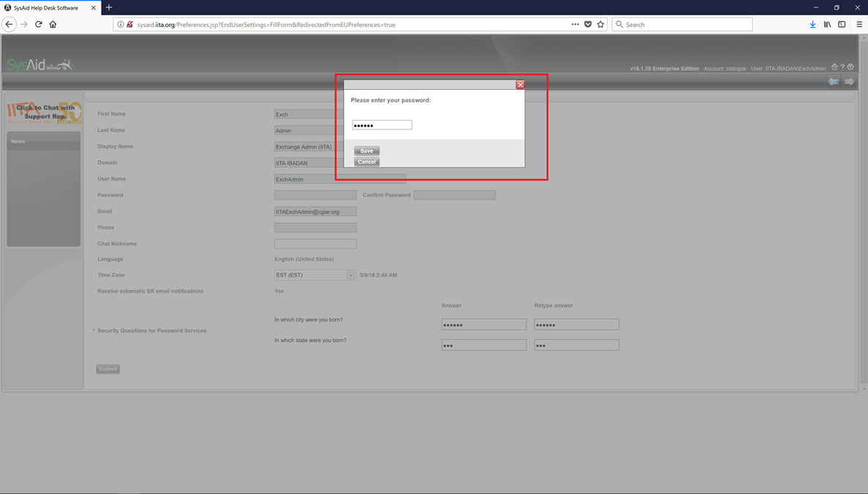Click the forward arrow in SysAid toolbar
Image resolution: width=868 pixels, height=494 pixels.
coord(848,81)
